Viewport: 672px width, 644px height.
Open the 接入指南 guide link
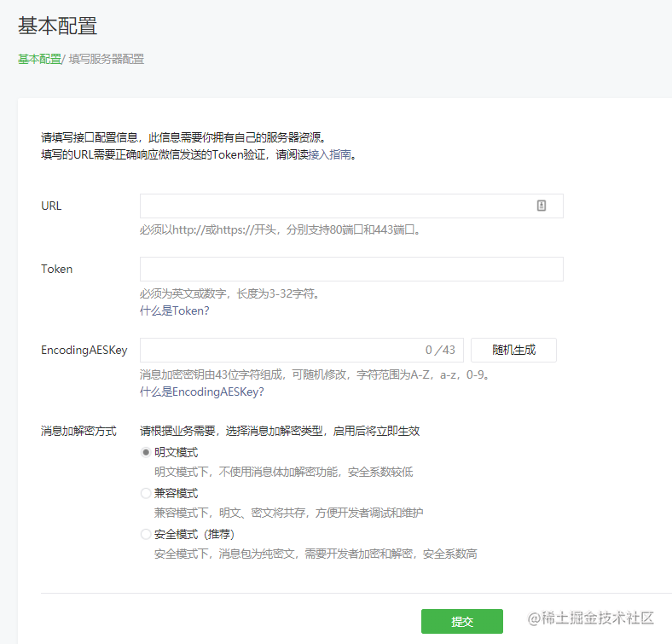[329, 154]
